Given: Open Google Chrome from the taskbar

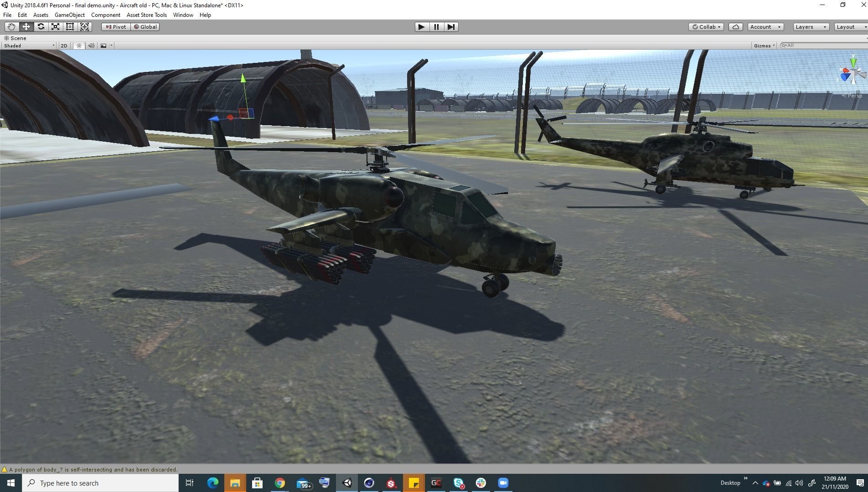Looking at the screenshot, I should pyautogui.click(x=280, y=483).
